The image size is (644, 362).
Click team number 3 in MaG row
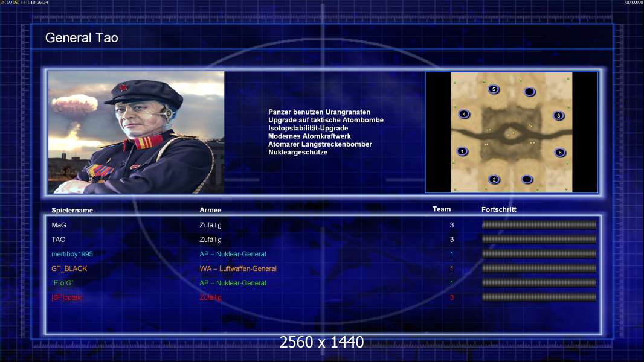click(452, 225)
